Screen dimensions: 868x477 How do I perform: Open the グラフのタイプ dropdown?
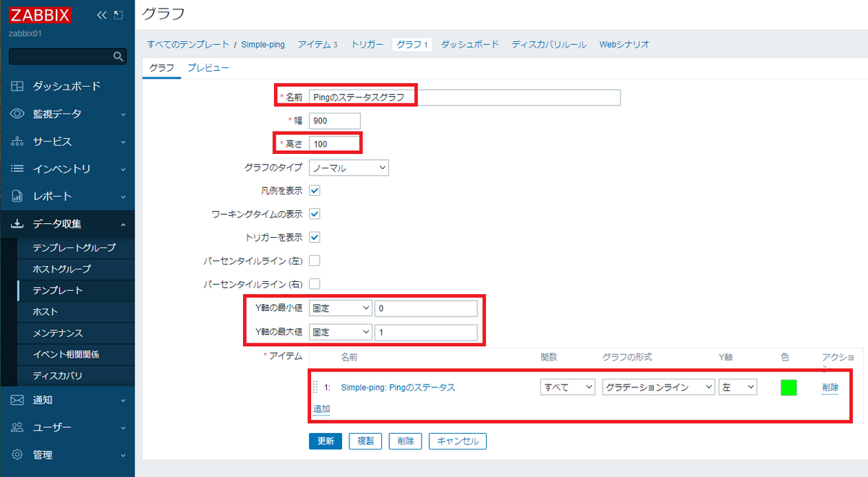(x=349, y=167)
